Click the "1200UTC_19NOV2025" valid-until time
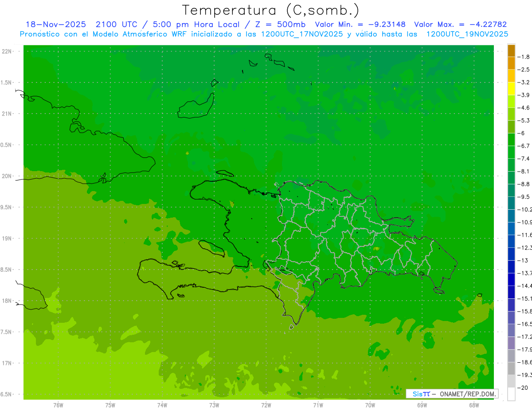The height and width of the screenshot is (411, 532). [467, 34]
